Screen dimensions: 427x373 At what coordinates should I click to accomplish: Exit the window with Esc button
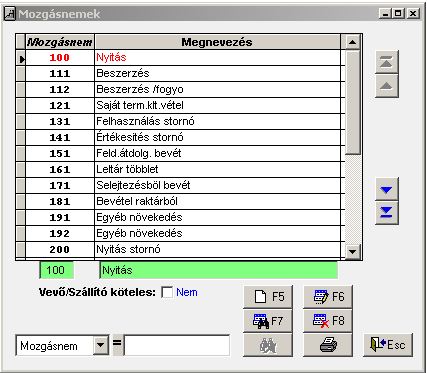388,345
